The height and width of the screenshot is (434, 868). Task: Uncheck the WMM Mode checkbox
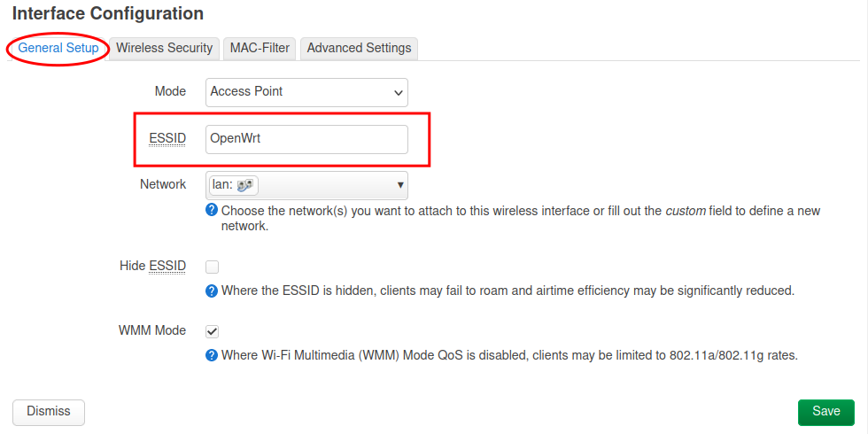point(213,331)
